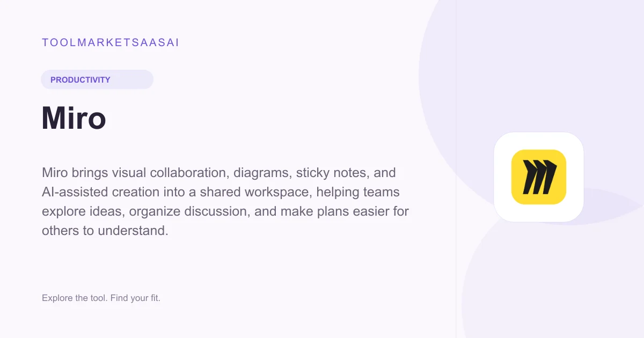Select the white rounded card behind the logo

tap(538, 177)
